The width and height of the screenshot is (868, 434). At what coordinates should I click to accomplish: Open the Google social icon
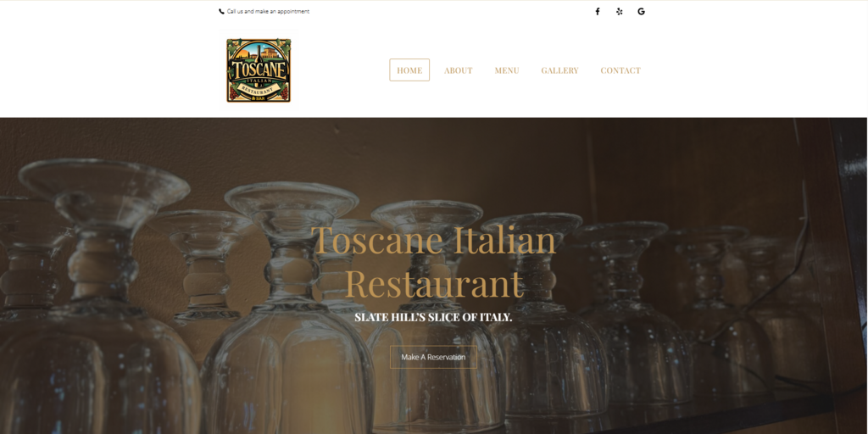tap(641, 11)
